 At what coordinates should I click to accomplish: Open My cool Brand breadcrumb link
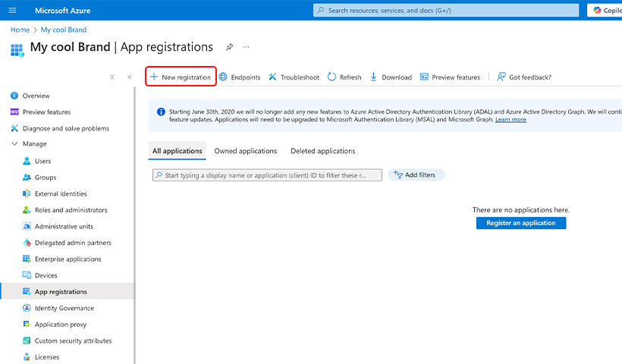(64, 30)
